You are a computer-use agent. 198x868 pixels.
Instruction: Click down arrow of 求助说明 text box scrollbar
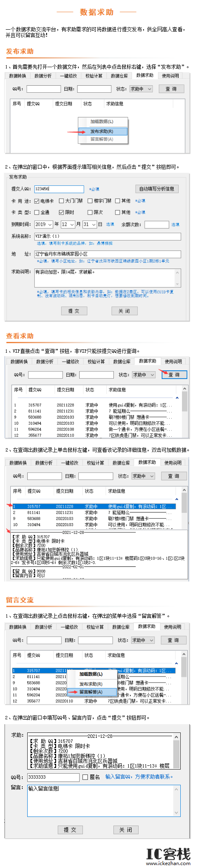(178, 284)
